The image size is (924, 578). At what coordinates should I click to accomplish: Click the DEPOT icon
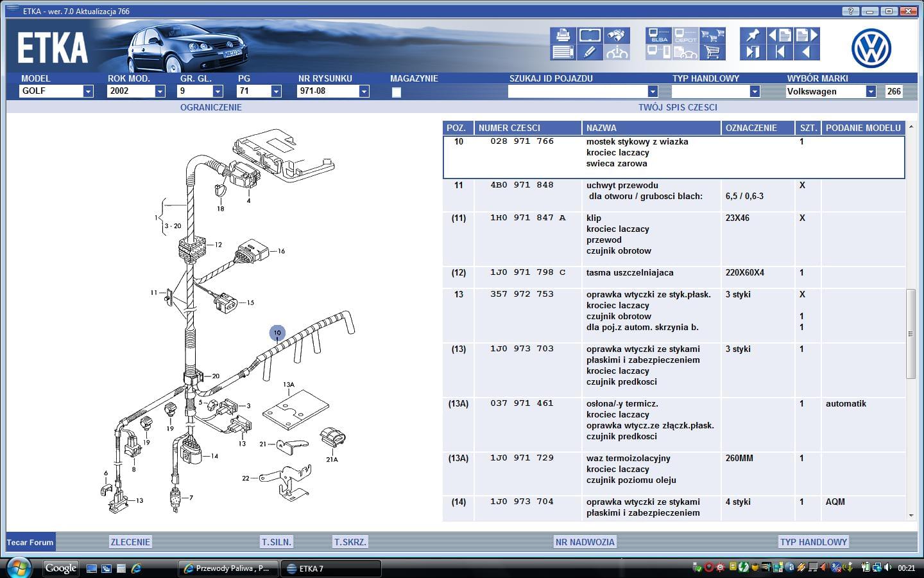[x=685, y=35]
